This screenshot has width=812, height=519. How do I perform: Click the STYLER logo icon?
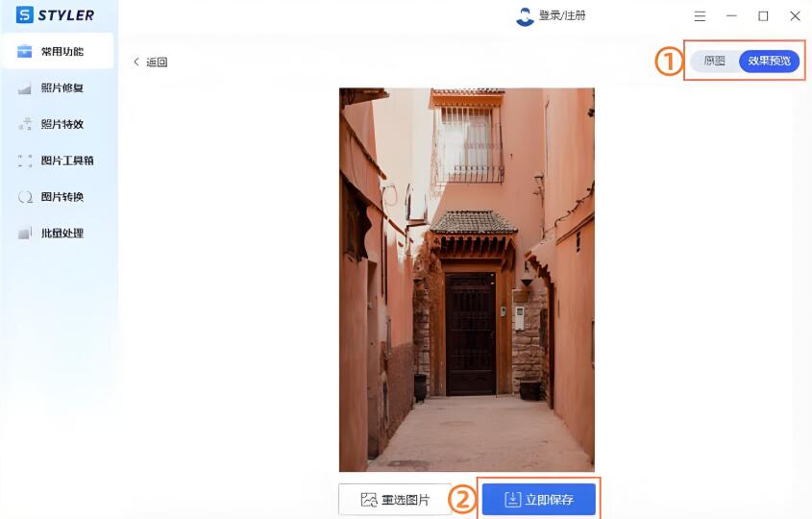tap(24, 14)
